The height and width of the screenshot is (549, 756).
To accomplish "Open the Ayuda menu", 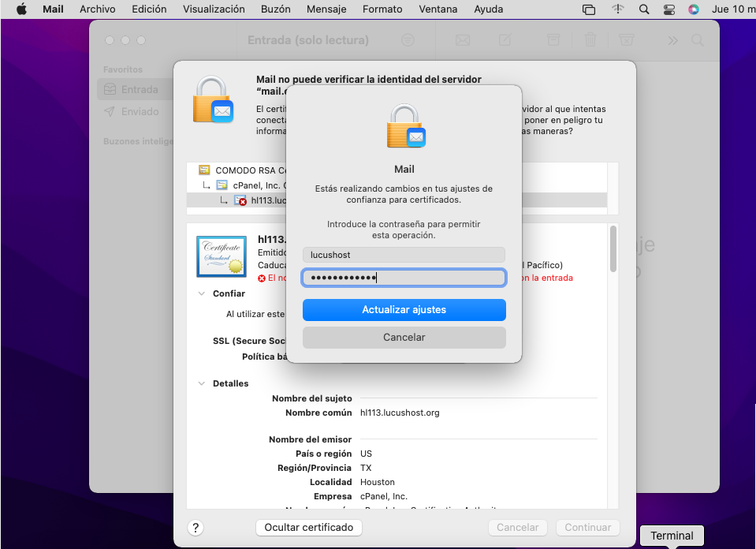I will pyautogui.click(x=489, y=9).
